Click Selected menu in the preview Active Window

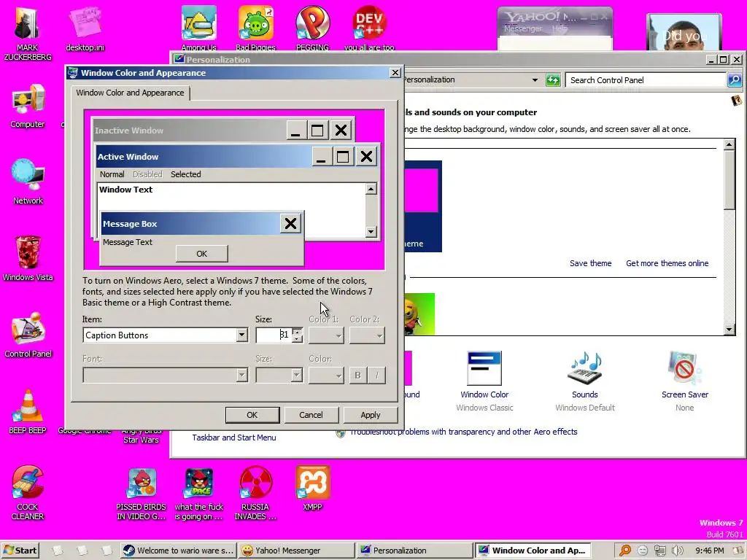click(x=186, y=174)
